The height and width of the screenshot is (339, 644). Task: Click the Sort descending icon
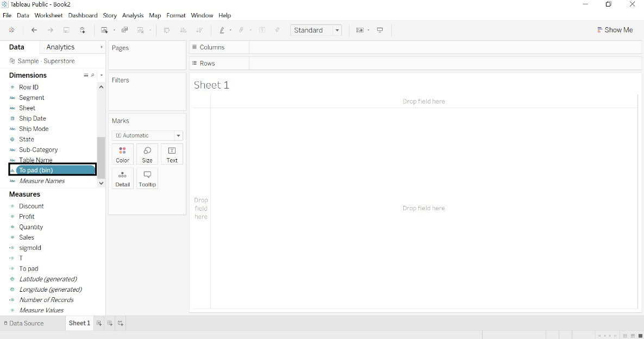click(x=199, y=30)
